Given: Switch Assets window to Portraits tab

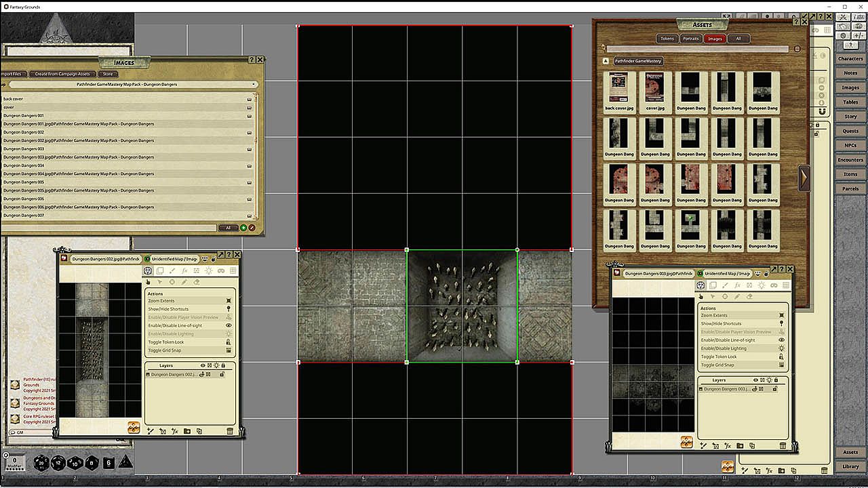Looking at the screenshot, I should tap(691, 39).
